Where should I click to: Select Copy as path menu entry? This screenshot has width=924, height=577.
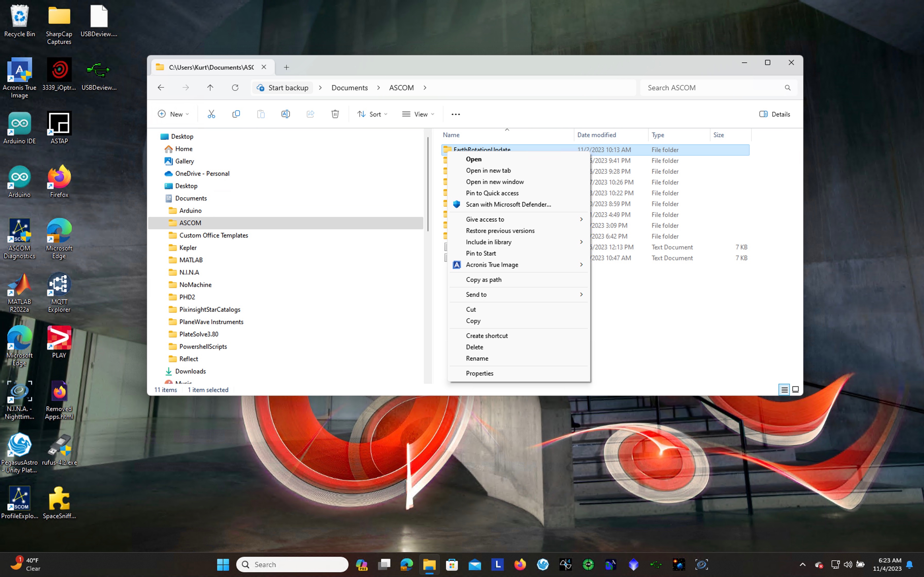click(483, 280)
